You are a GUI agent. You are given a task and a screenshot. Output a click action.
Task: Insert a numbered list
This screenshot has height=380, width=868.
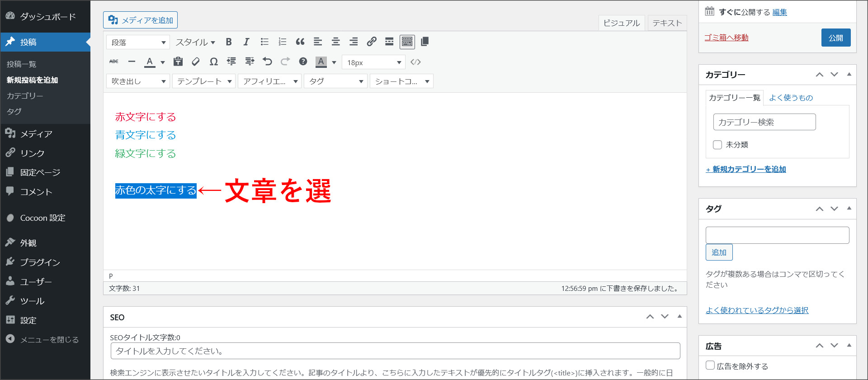pyautogui.click(x=282, y=42)
